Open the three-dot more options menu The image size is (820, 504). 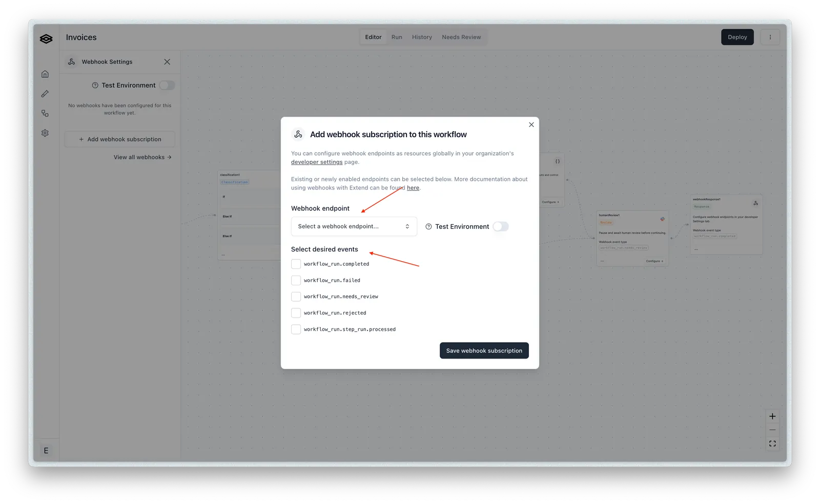[x=770, y=37]
